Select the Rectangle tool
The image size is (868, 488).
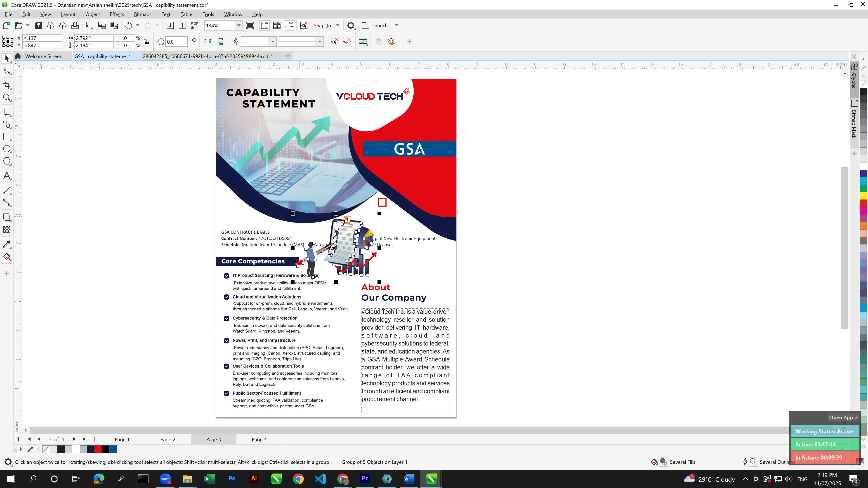[7, 136]
